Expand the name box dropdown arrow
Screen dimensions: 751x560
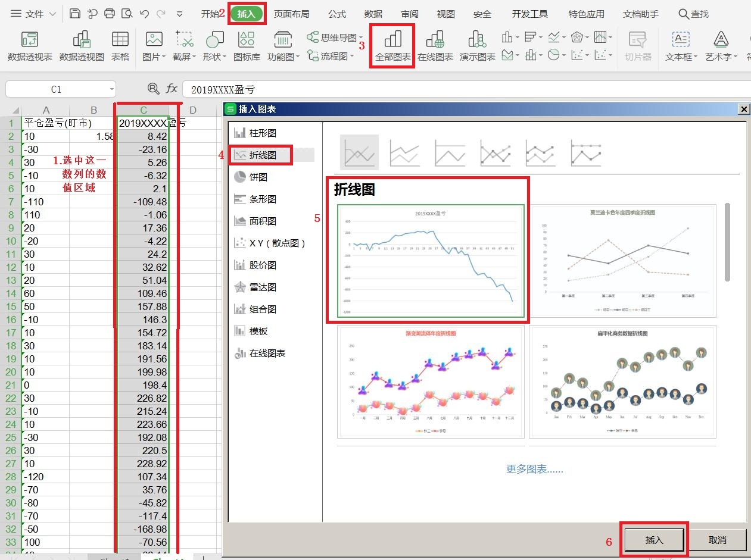[x=111, y=89]
